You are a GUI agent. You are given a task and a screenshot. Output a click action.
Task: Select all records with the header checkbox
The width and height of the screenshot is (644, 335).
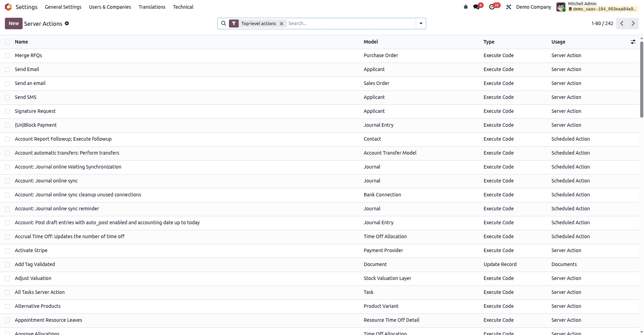tap(7, 42)
